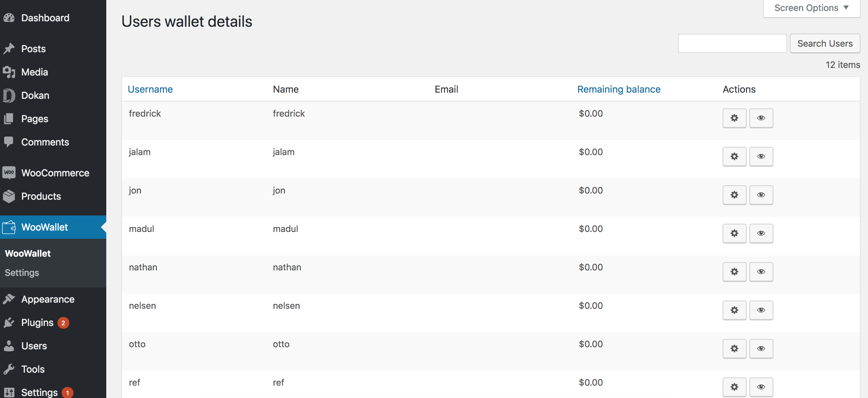
Task: Click the Email column header
Action: (446, 89)
